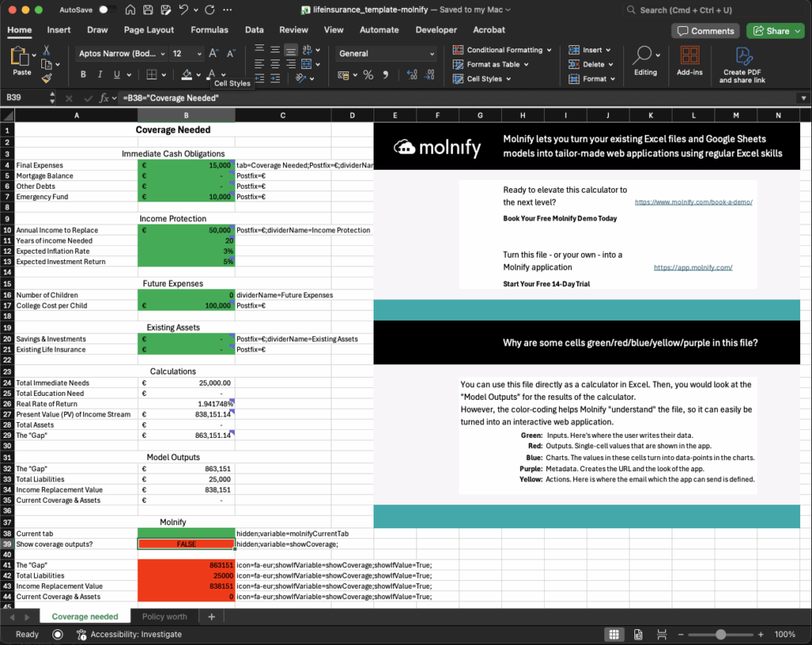Expand the Cell Styles dropdown
The width and height of the screenshot is (812, 645).
coord(486,79)
